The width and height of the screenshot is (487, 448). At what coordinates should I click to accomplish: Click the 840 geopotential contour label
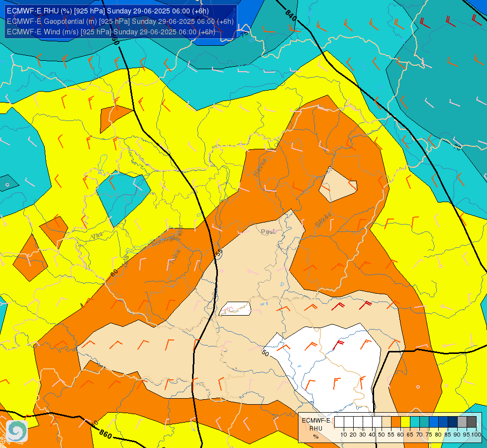click(291, 15)
